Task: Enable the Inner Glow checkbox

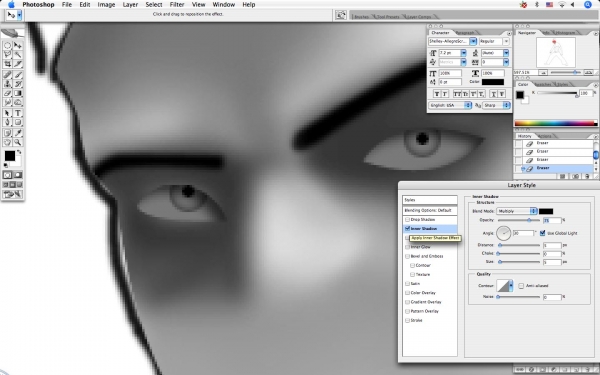Action: [x=408, y=247]
